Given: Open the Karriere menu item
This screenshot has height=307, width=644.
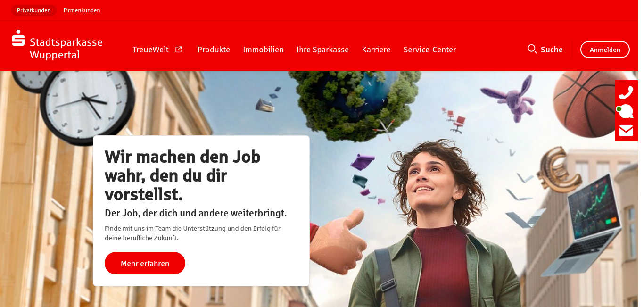Looking at the screenshot, I should pyautogui.click(x=376, y=50).
